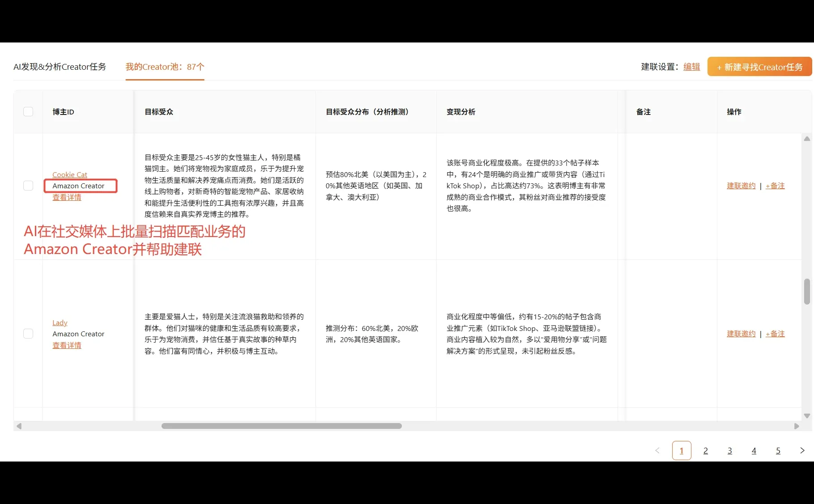The height and width of the screenshot is (504, 814).
Task: Switch to the 我的Creator池 tab
Action: tap(164, 67)
